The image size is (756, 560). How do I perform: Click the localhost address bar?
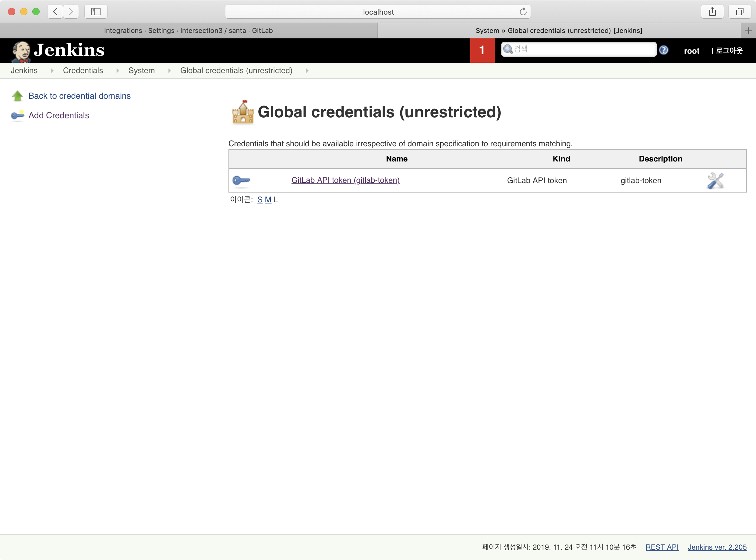coord(378,12)
